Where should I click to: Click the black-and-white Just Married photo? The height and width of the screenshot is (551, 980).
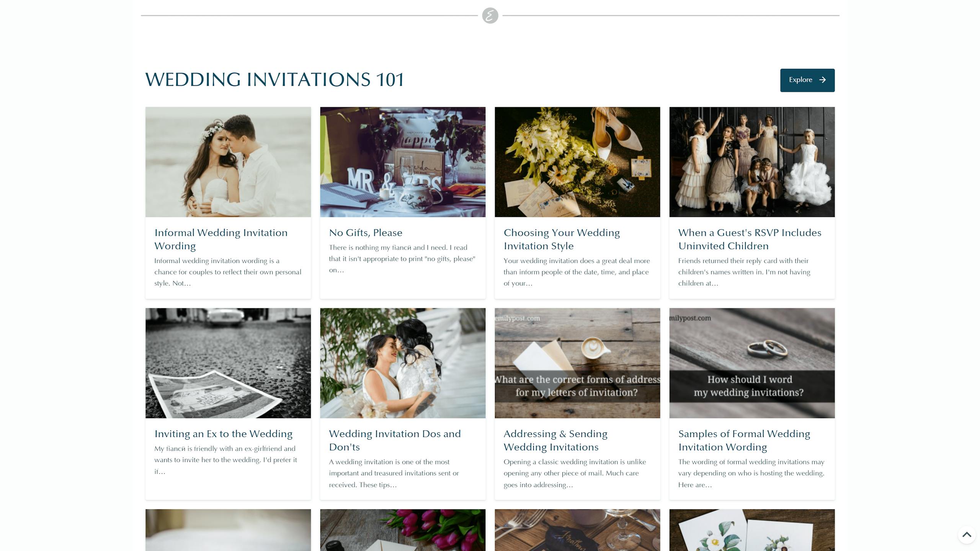click(x=228, y=363)
